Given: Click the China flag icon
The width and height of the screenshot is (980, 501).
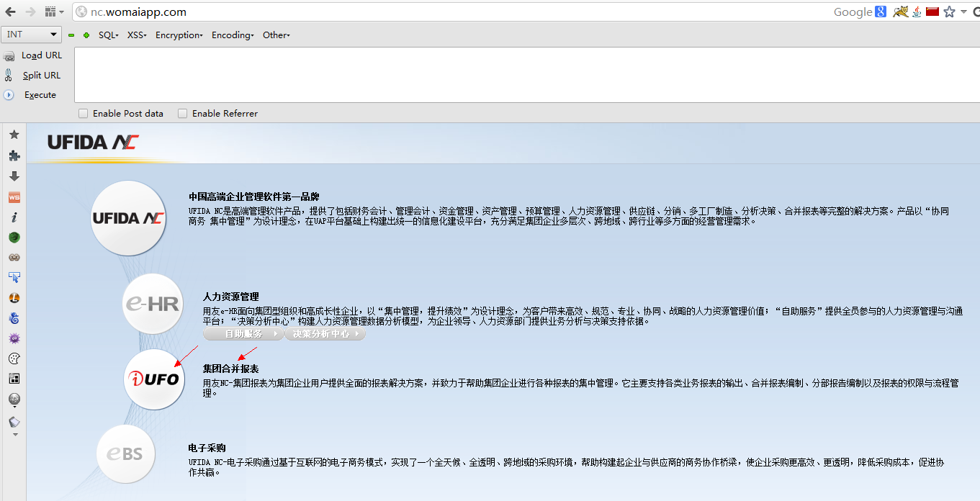Looking at the screenshot, I should click(932, 12).
